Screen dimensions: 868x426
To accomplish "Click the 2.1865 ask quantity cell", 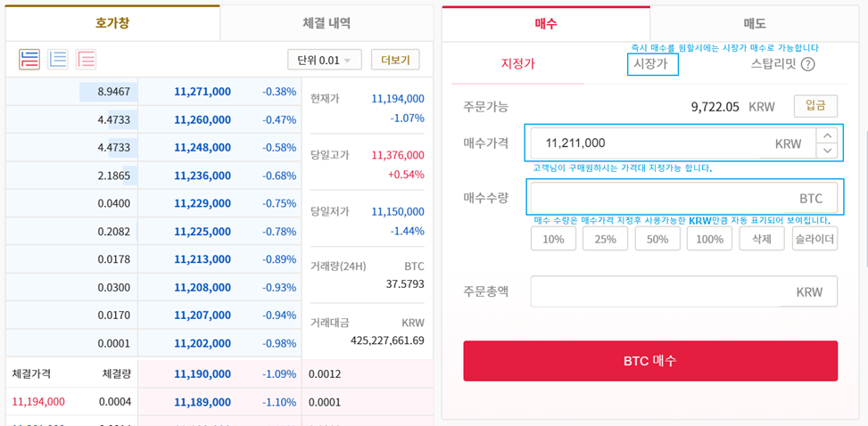I will pos(71,176).
